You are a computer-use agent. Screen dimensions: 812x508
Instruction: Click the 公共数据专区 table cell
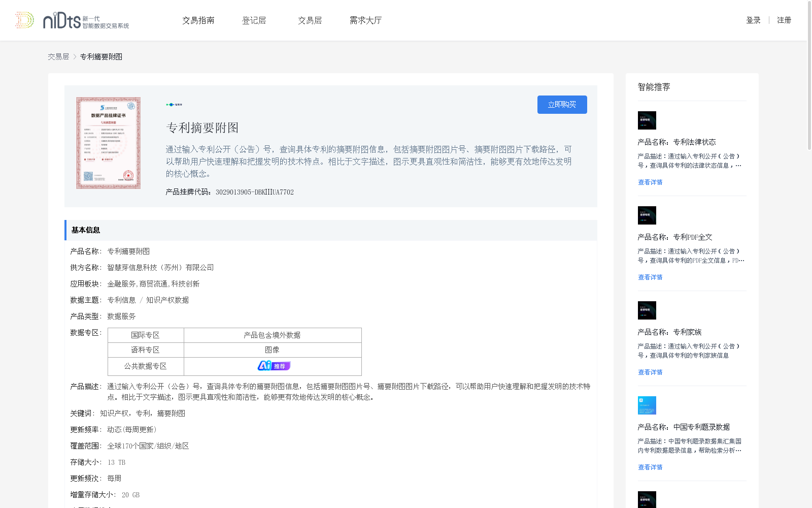146,366
